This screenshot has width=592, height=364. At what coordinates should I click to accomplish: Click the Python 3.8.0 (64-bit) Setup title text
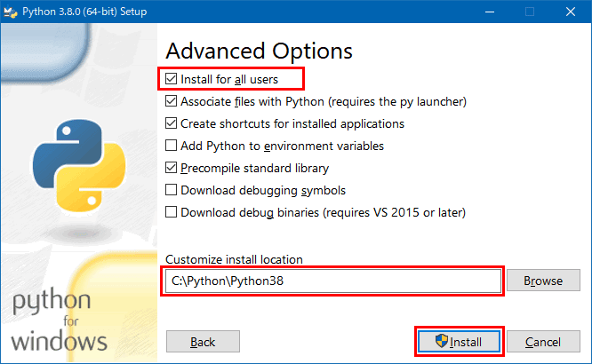tap(84, 12)
